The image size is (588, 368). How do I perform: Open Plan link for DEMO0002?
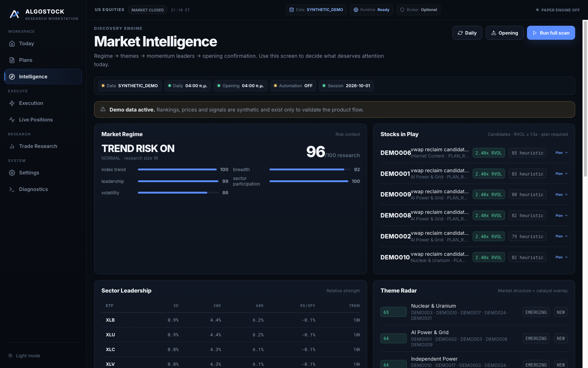point(562,236)
